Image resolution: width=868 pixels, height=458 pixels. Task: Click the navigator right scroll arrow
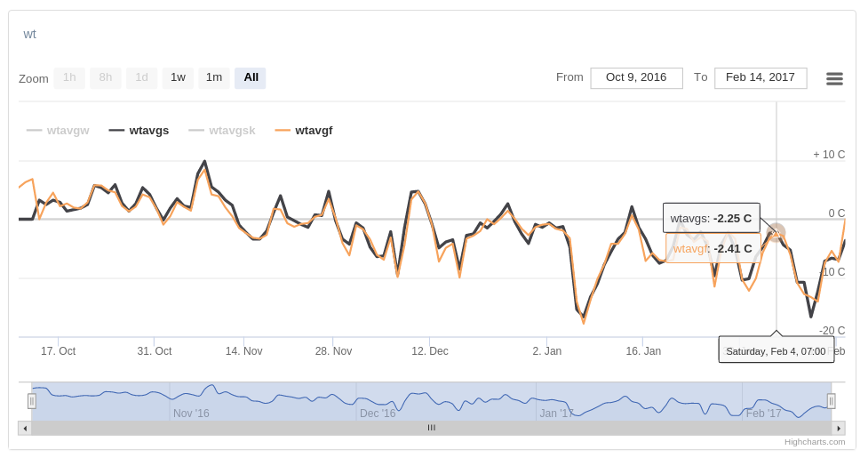838,428
